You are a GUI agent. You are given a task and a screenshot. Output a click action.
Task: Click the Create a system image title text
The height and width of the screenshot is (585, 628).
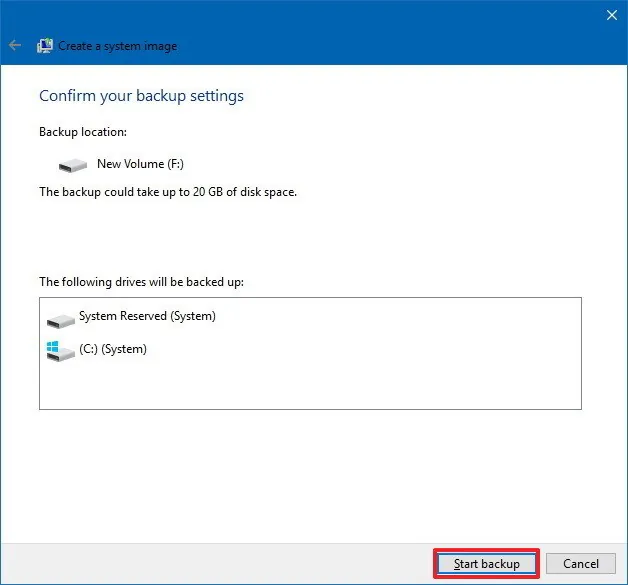click(118, 46)
